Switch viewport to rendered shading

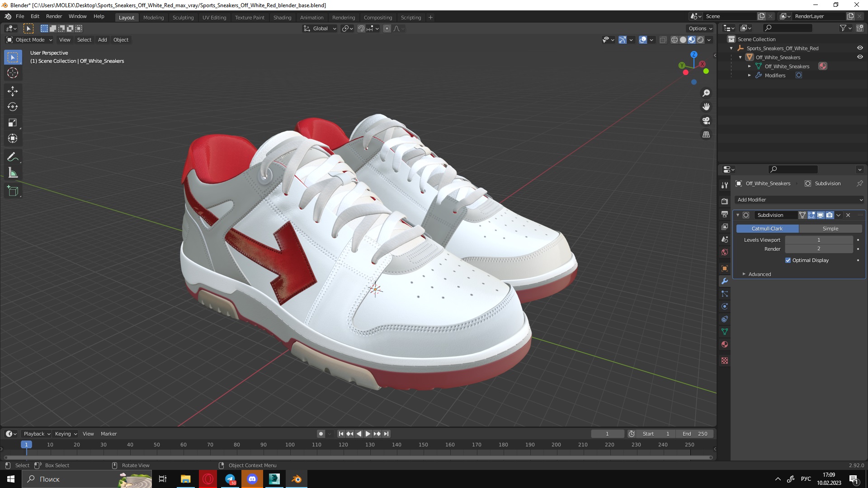700,40
